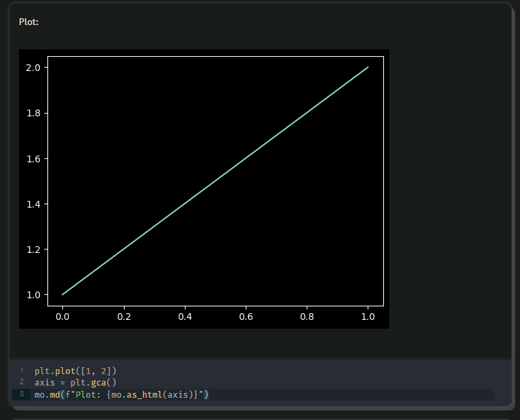Click line number 2 in editor gutter
Screen dimensions: 520x420
22,382
